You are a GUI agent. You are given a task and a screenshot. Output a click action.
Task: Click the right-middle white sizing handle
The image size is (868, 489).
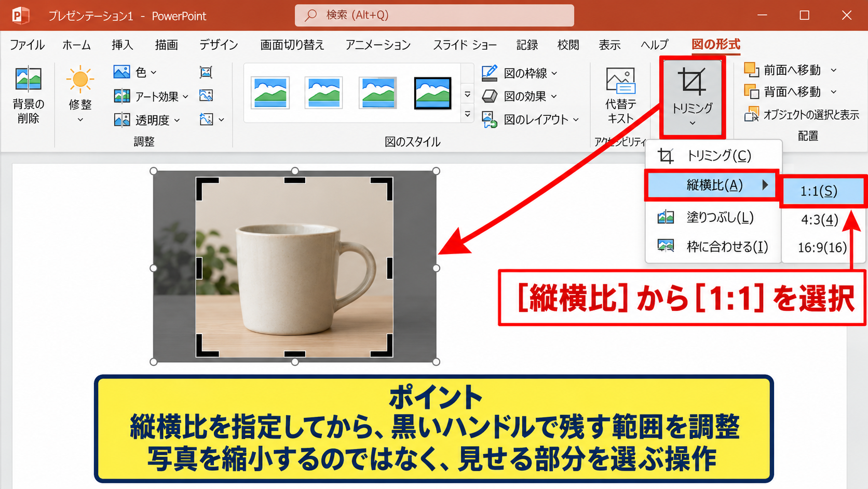[x=436, y=268]
